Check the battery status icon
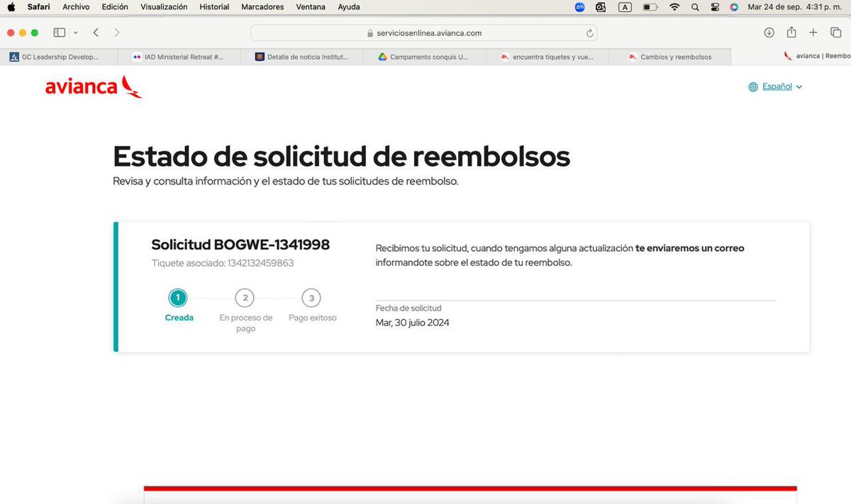This screenshot has width=851, height=504. point(650,7)
